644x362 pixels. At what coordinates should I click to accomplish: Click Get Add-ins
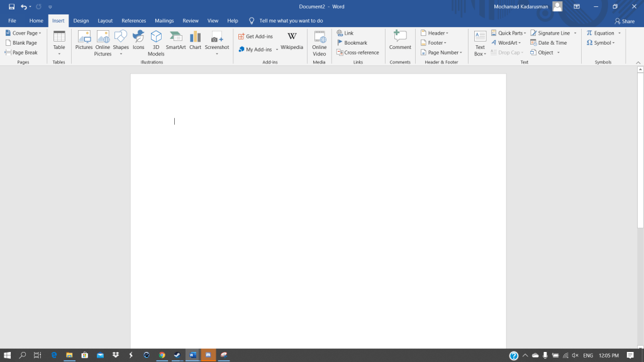click(255, 36)
